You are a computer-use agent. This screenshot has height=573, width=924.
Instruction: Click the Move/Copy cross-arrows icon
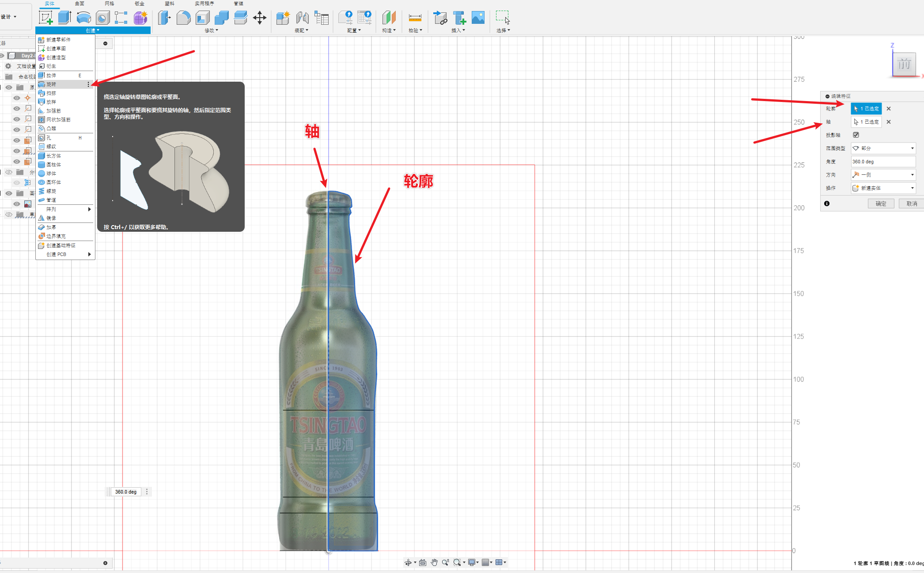[259, 18]
